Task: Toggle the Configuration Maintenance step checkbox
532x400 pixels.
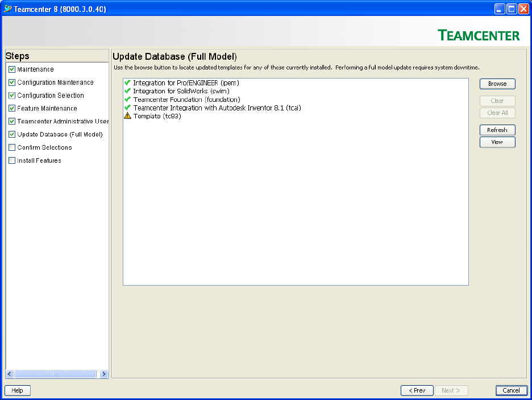Action: click(12, 82)
